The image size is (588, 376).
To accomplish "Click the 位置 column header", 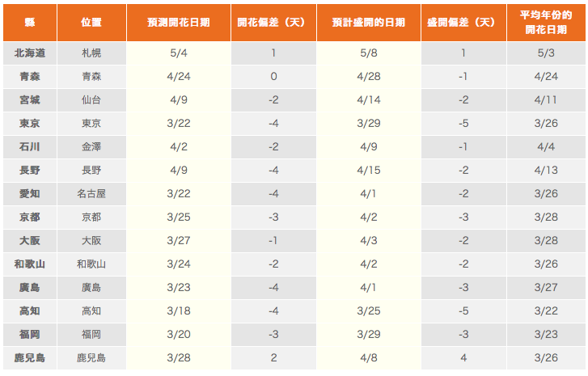I will click(91, 23).
